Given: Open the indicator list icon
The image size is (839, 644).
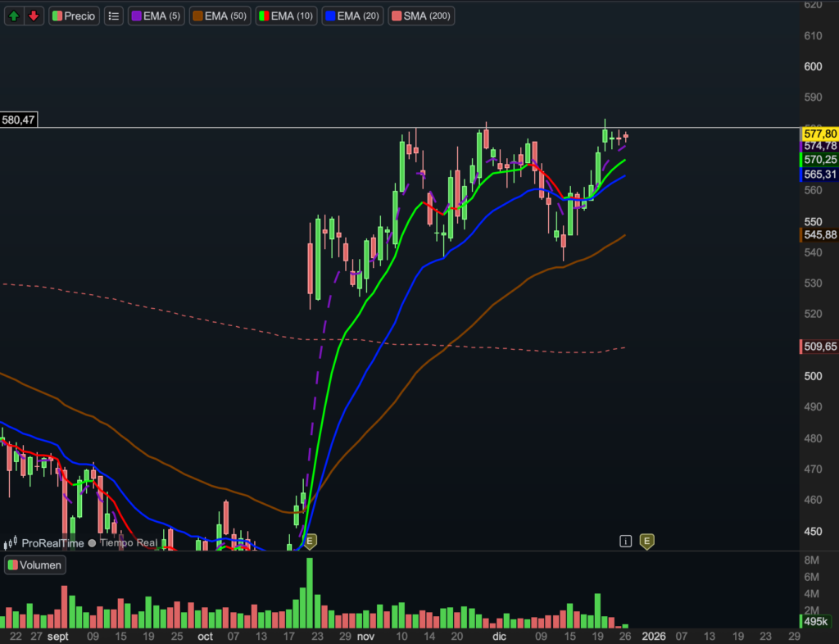Looking at the screenshot, I should coord(114,16).
